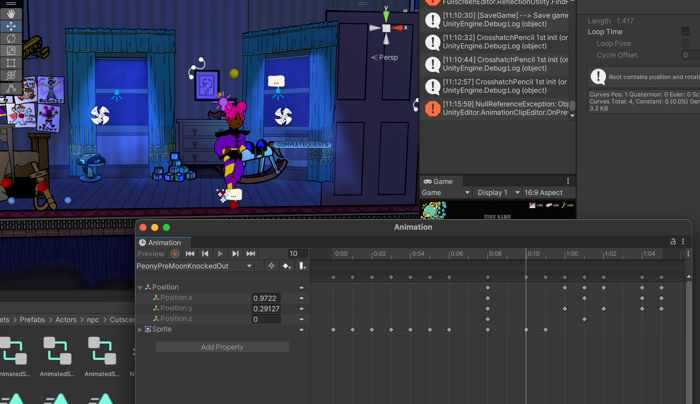Add keyframe using the diamond-plus icon
The image size is (700, 404).
(x=286, y=266)
